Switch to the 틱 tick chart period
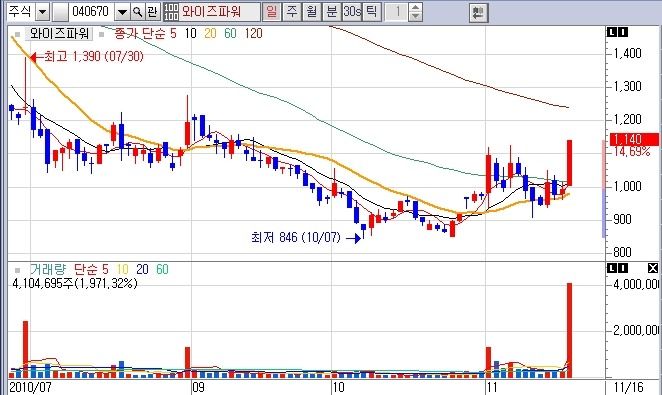This screenshot has width=662, height=395. point(371,11)
